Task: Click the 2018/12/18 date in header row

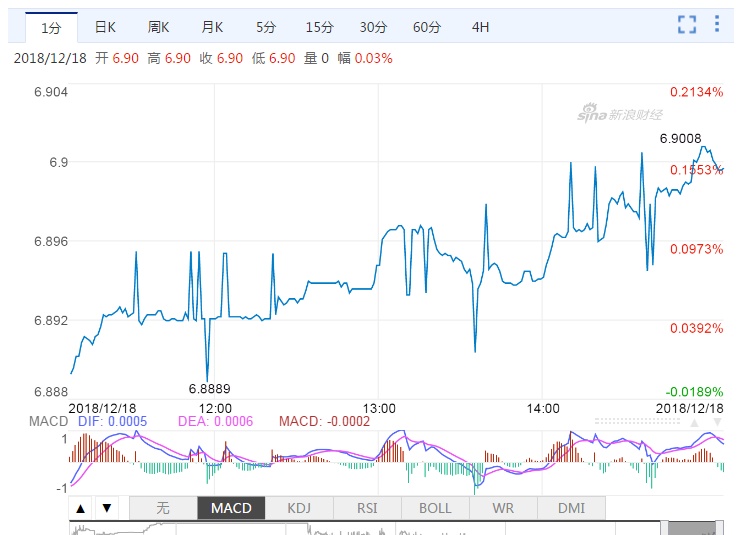Action: [50, 58]
